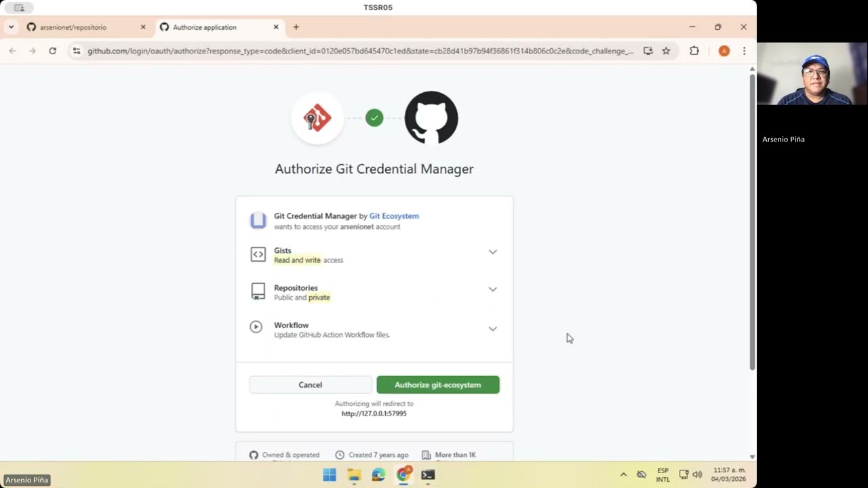Click the ESP INTL language indicator
This screenshot has width=868, height=488.
(x=663, y=474)
